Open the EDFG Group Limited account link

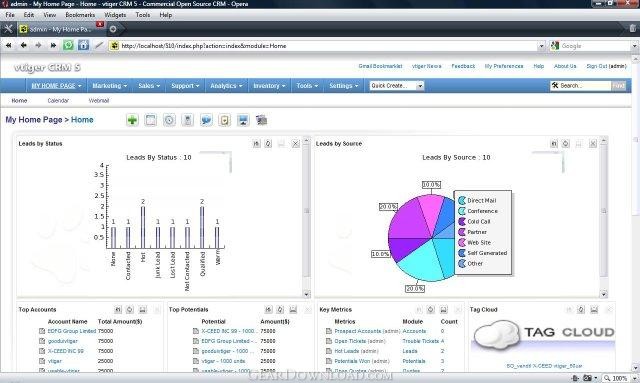pyautogui.click(x=72, y=331)
